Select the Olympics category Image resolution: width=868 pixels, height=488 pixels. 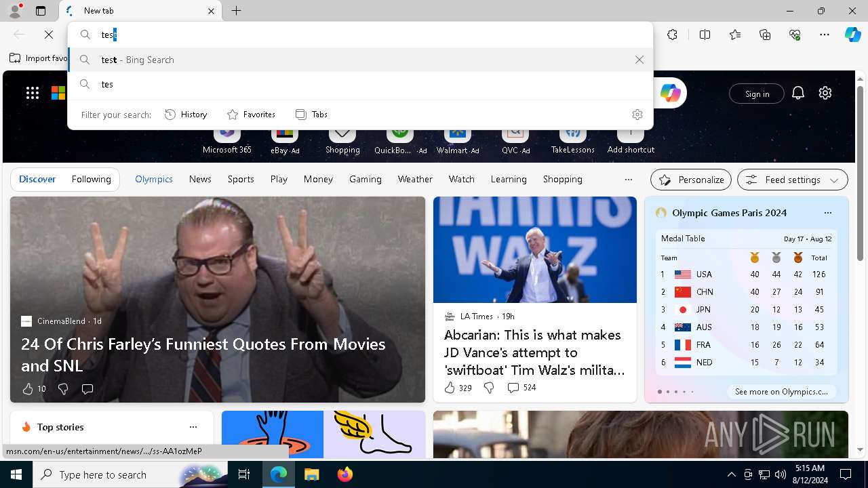pyautogui.click(x=154, y=180)
